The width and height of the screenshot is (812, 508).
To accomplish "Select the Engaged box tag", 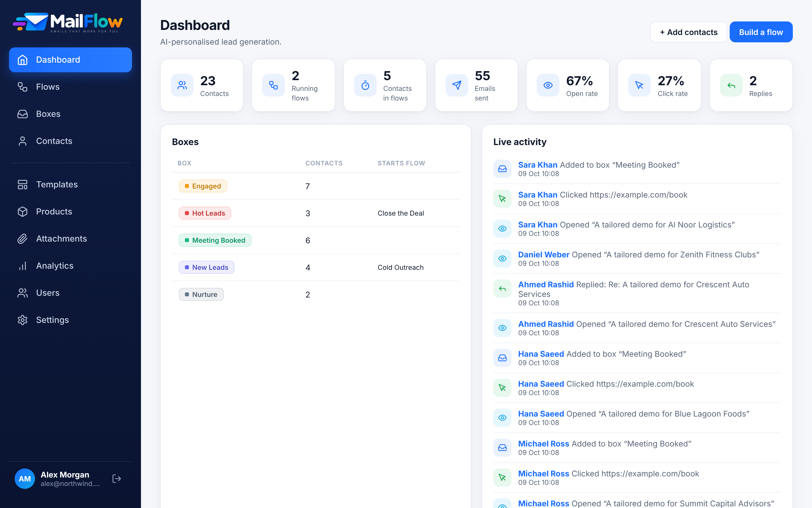I will 203,186.
